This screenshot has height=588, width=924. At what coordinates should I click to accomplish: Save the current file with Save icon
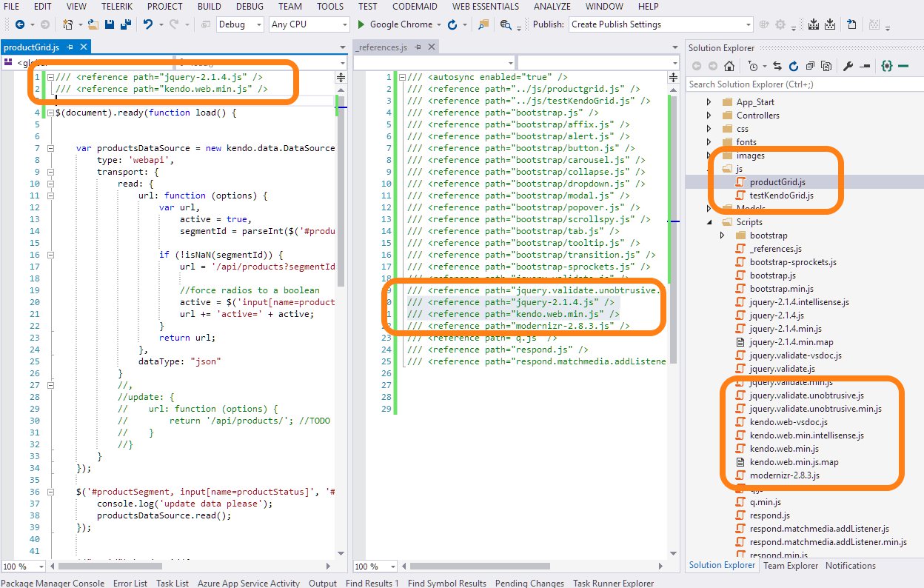[110, 24]
